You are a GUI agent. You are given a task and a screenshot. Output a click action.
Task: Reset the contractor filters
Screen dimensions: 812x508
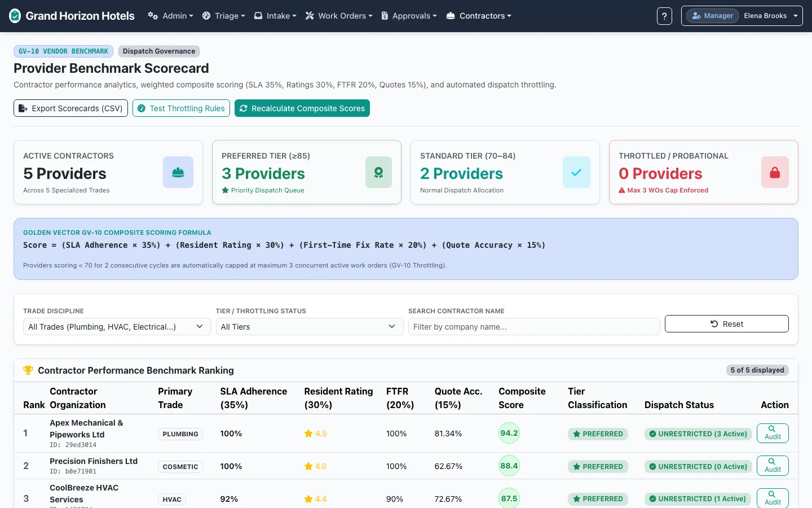[726, 324]
